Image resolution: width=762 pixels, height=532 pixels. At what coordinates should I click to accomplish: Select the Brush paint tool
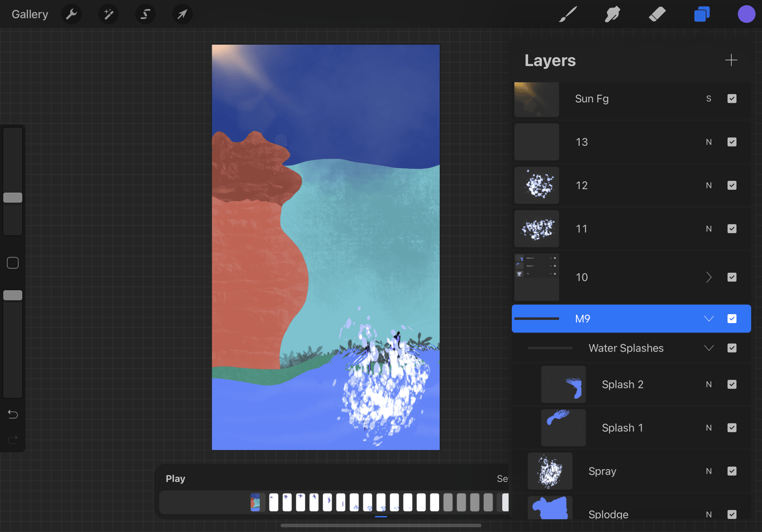coord(568,14)
